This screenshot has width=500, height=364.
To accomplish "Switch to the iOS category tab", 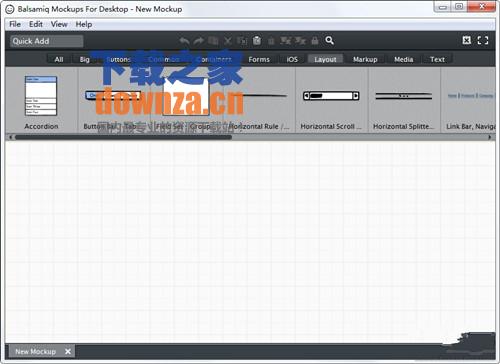I will click(292, 59).
